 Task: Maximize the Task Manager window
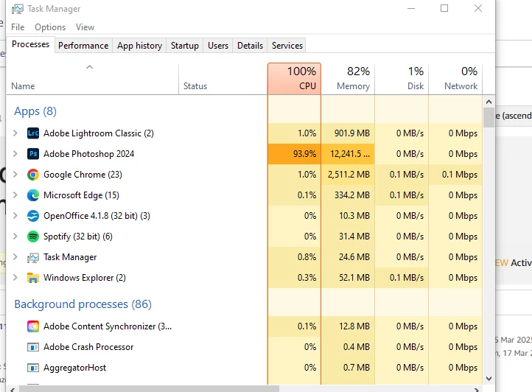click(444, 9)
